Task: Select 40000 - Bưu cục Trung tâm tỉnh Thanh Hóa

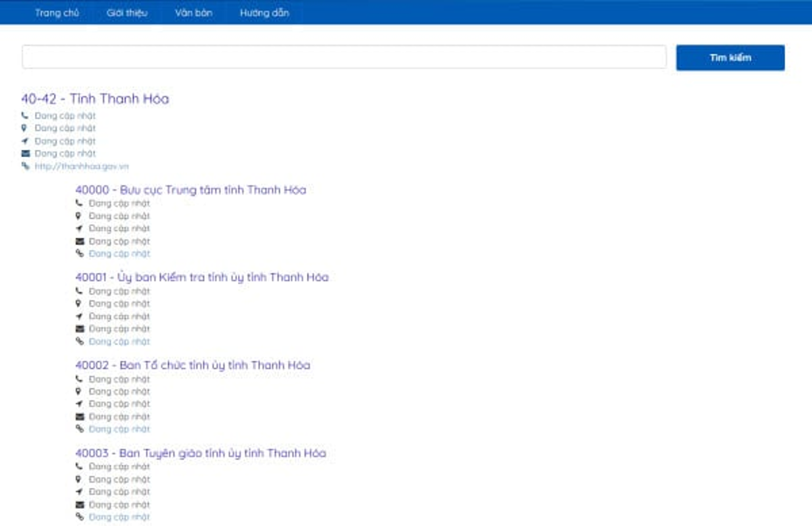Action: 190,190
